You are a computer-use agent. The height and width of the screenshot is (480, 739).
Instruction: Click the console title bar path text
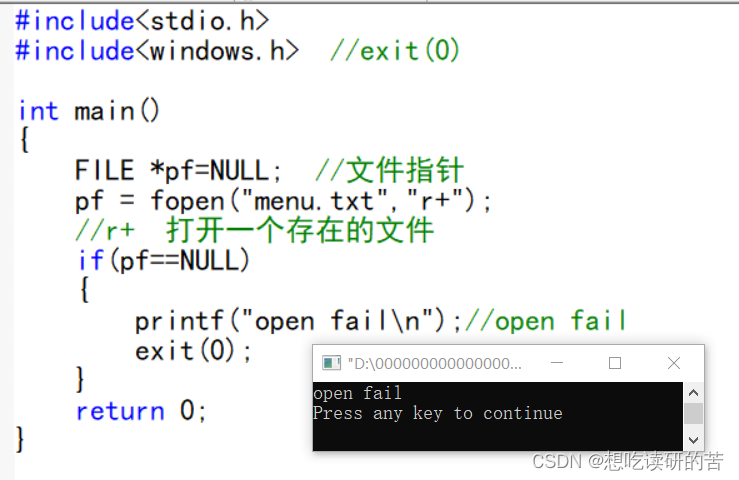[x=435, y=364]
